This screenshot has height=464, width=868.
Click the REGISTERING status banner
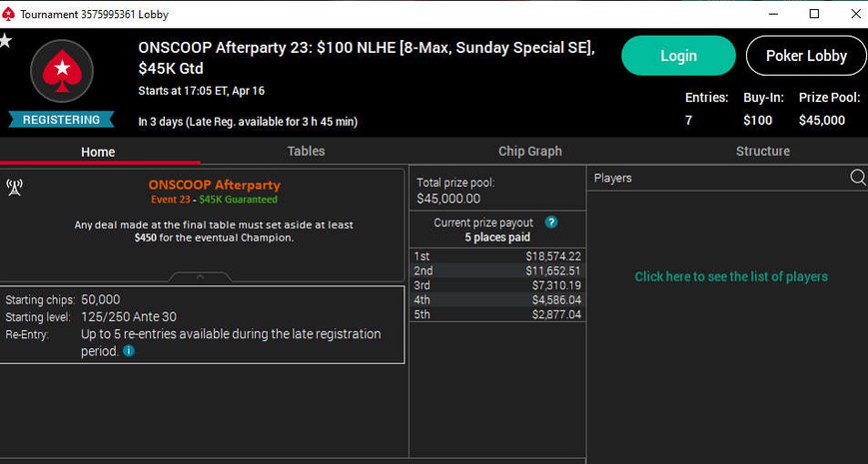pos(61,120)
